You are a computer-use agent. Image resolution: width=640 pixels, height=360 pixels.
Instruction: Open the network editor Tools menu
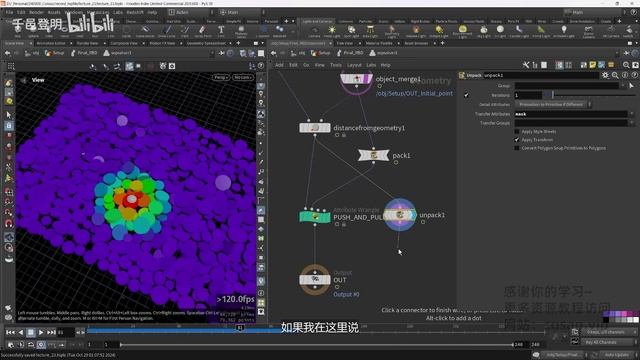(336, 65)
